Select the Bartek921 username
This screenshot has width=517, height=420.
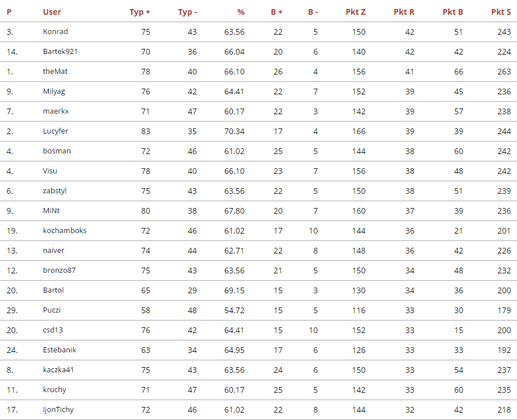60,52
